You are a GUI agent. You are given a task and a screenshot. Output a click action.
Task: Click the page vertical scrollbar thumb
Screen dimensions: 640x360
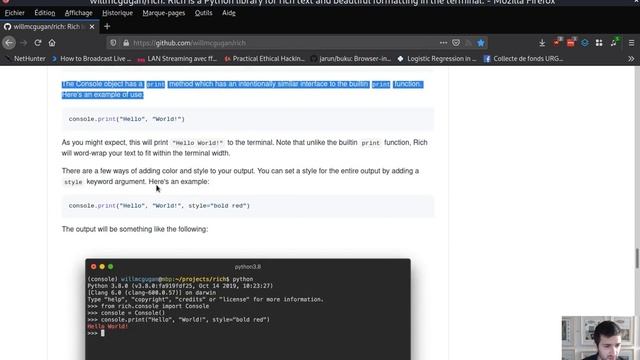click(x=636, y=258)
